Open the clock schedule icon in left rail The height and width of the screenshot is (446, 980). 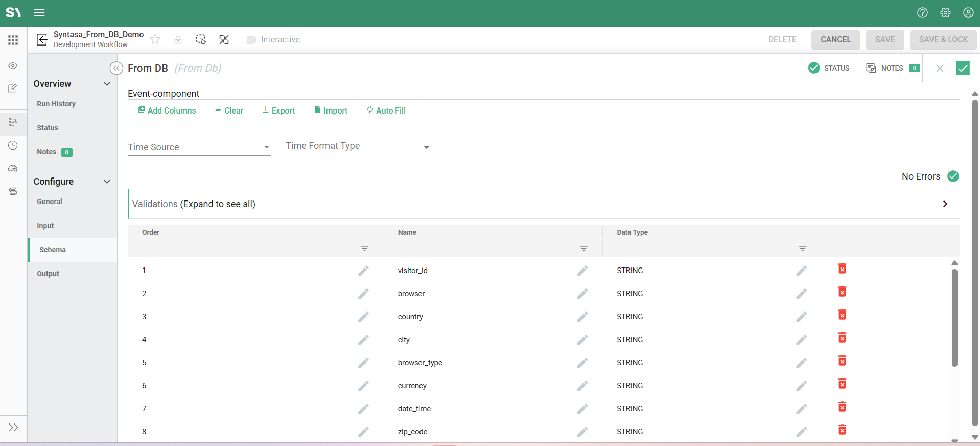pos(13,145)
